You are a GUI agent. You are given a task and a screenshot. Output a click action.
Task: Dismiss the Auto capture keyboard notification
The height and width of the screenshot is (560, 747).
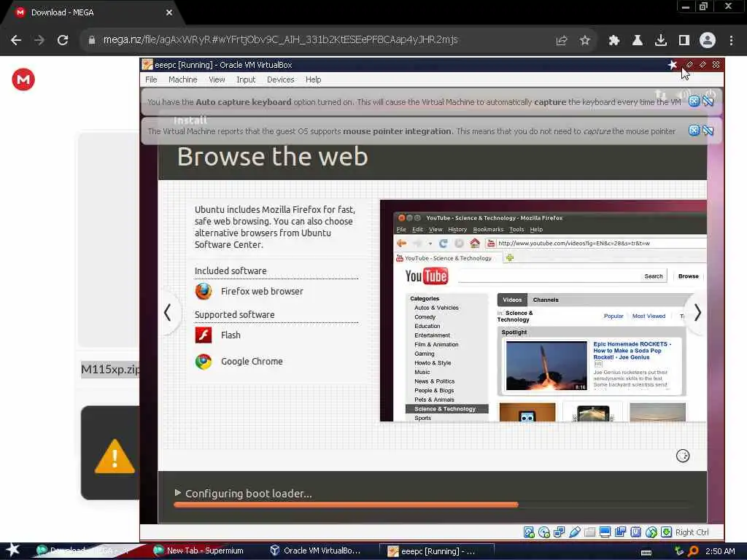coord(694,101)
